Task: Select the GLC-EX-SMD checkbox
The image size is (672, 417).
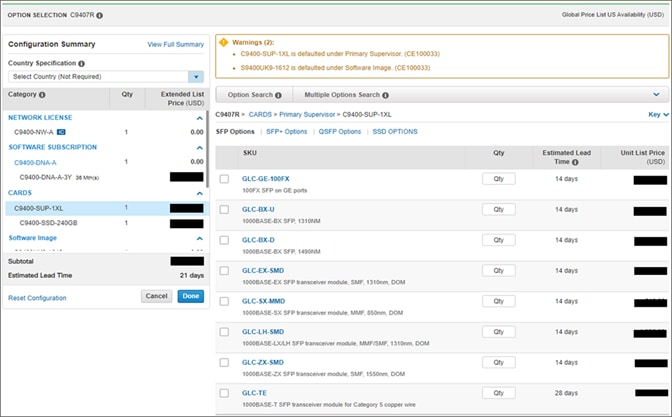Action: point(224,270)
